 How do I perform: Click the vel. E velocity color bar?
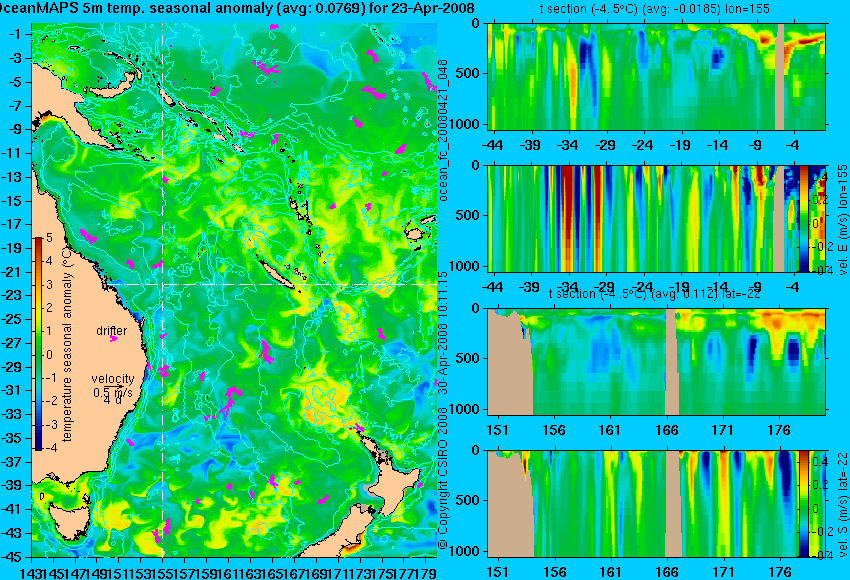(803, 218)
